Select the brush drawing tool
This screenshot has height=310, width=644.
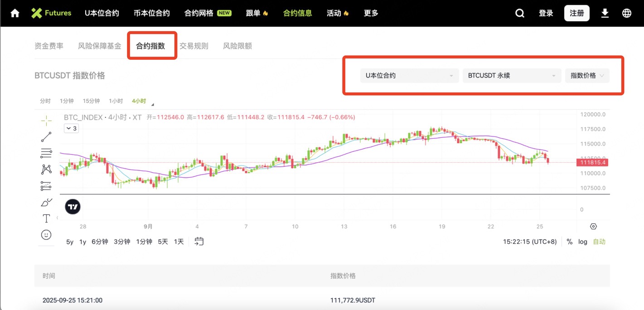click(x=46, y=202)
